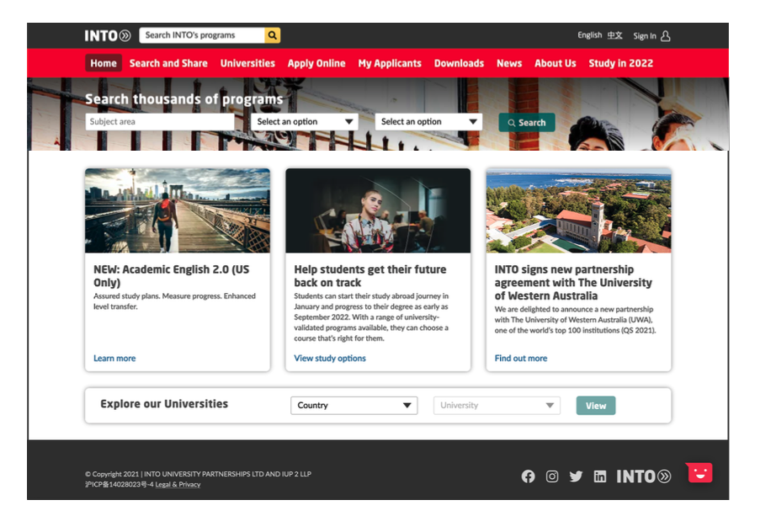Click the INTO logo in footer
The height and width of the screenshot is (532, 760).
click(644, 476)
